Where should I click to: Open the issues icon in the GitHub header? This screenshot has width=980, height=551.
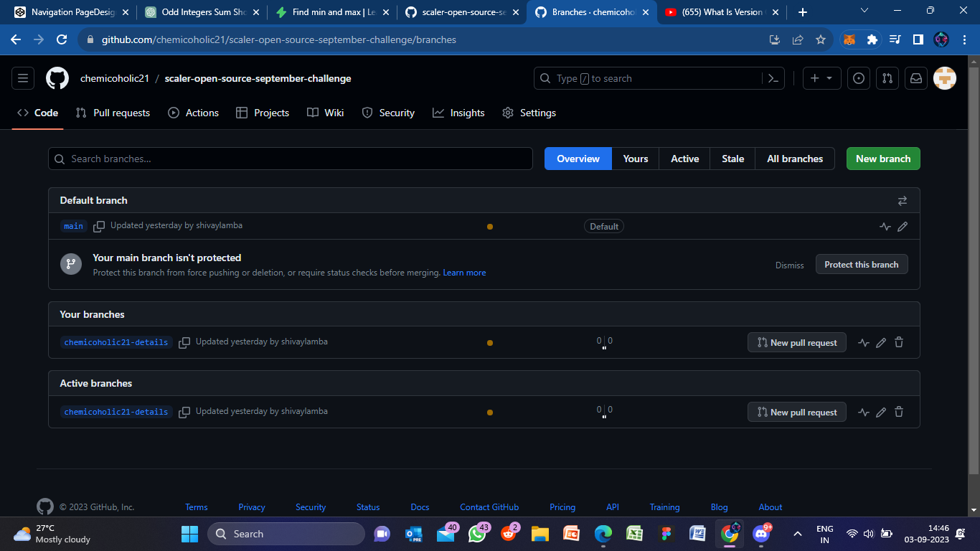[x=859, y=78]
